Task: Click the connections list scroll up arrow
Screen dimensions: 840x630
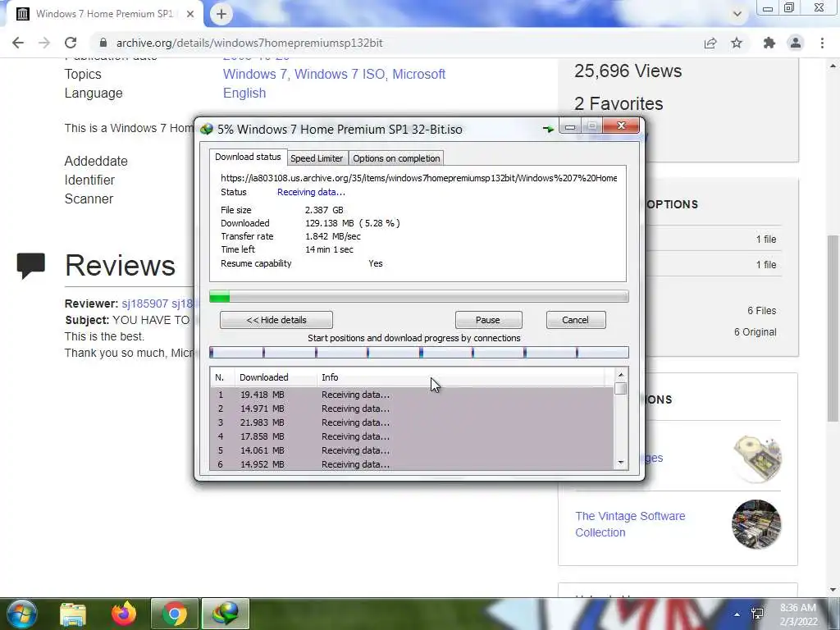Action: pos(621,374)
